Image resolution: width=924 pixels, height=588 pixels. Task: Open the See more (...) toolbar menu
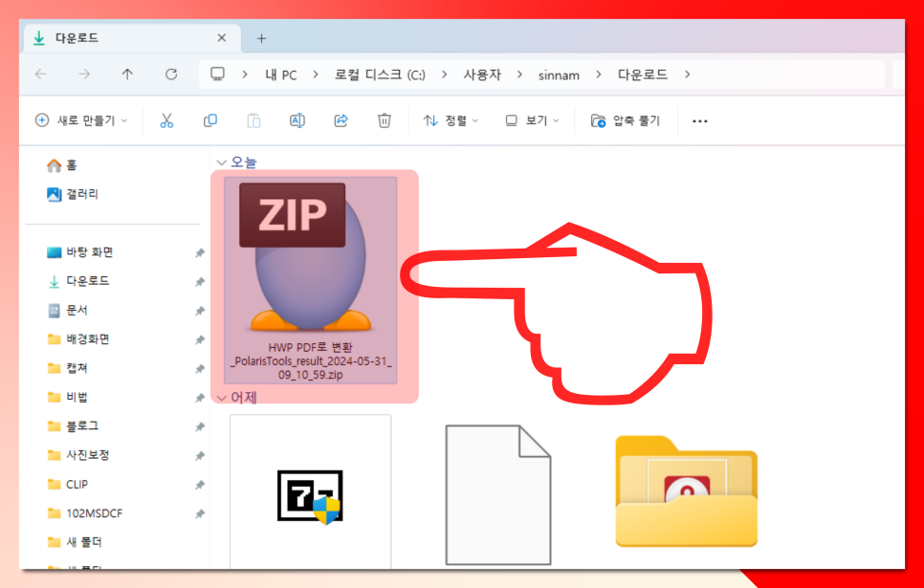[x=699, y=120]
